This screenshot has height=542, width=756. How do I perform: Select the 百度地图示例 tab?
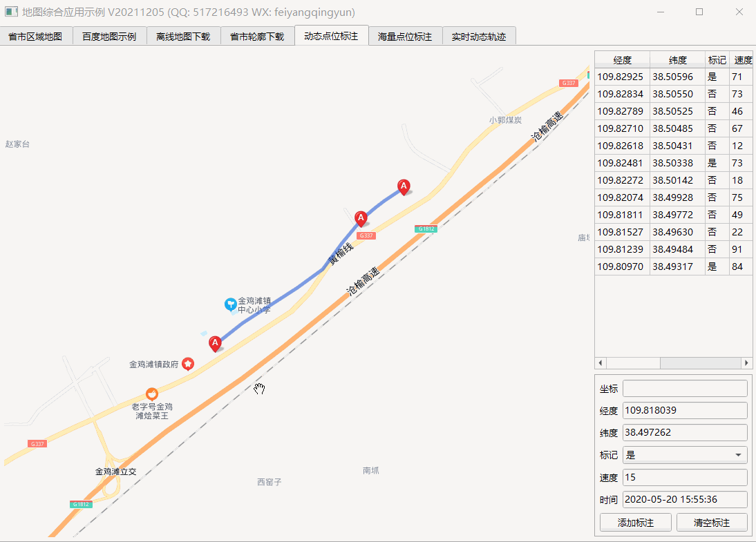109,37
